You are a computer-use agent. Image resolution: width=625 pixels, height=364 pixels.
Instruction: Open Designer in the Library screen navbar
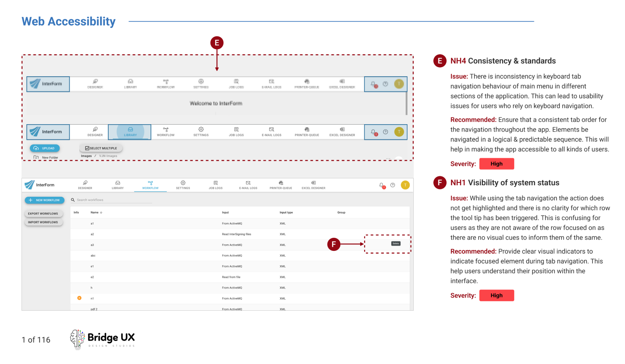(x=95, y=132)
